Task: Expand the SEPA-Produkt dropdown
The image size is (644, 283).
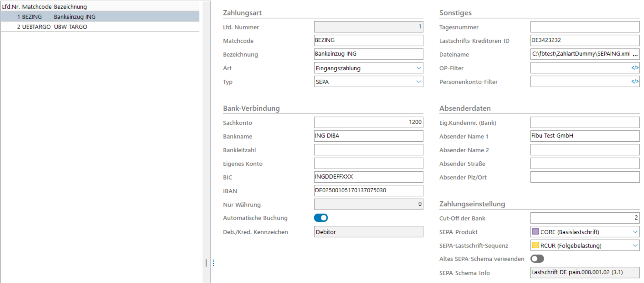Action: pos(635,232)
